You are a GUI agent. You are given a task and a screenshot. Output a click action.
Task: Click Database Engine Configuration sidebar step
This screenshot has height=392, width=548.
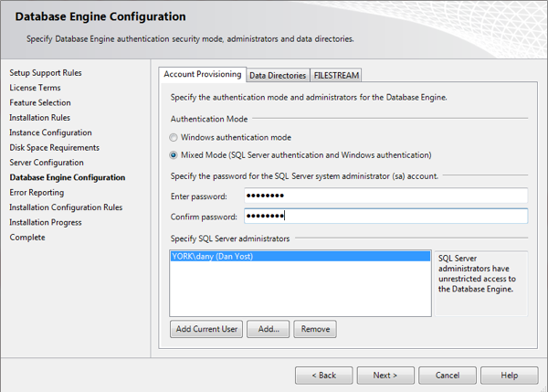pyautogui.click(x=68, y=177)
